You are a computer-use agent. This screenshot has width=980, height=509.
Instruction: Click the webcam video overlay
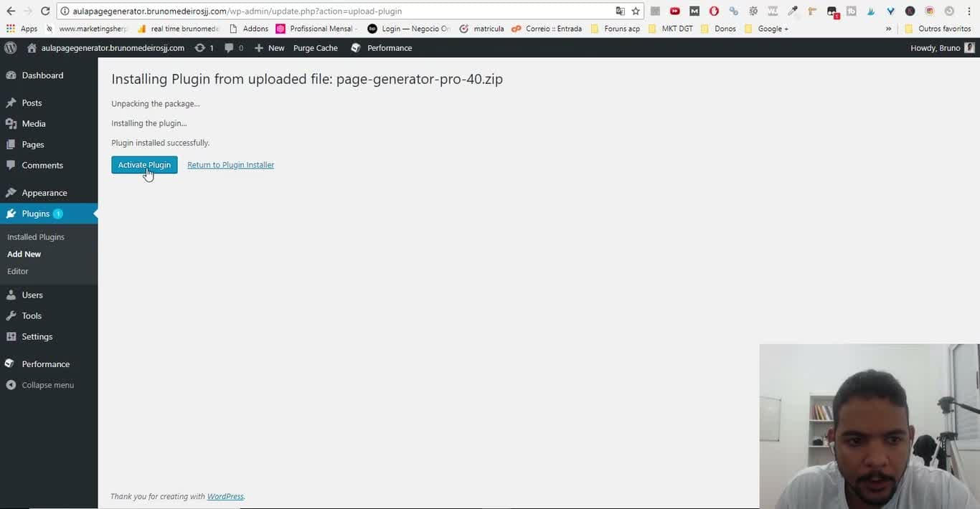[870, 427]
